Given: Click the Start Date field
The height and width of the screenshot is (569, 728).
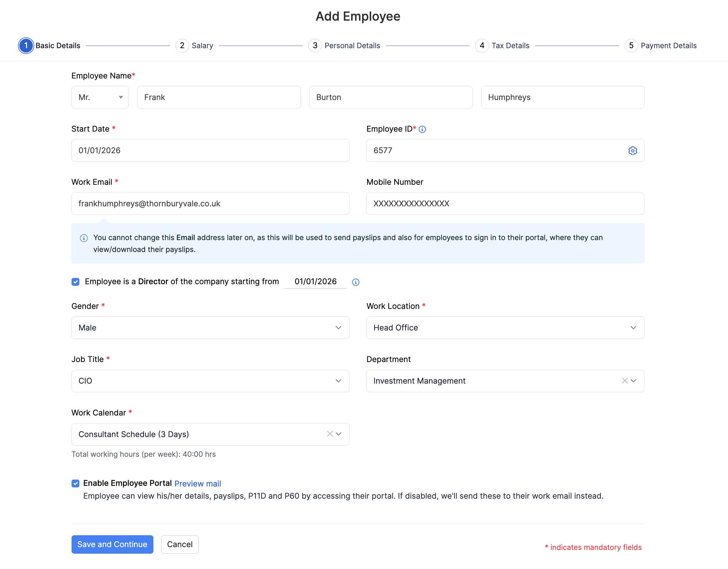Looking at the screenshot, I should (210, 150).
